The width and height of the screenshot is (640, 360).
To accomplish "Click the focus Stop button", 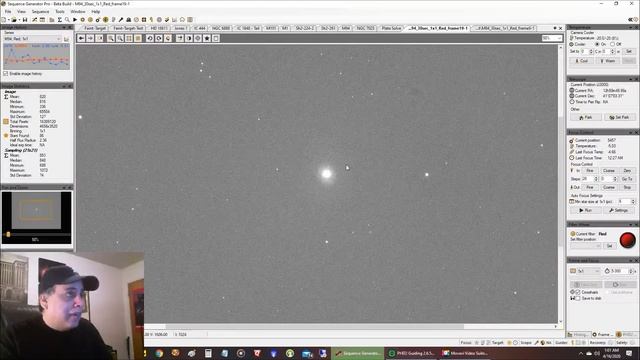I will coord(627,187).
